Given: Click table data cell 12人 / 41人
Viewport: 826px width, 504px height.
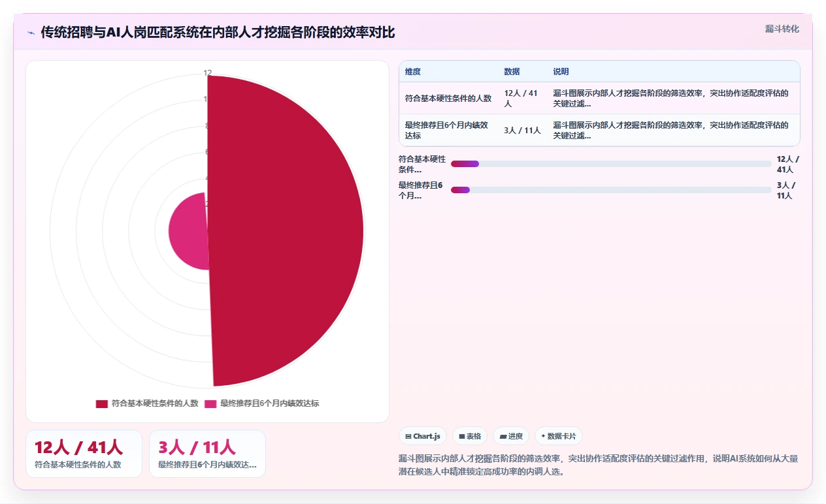Looking at the screenshot, I should pyautogui.click(x=522, y=98).
